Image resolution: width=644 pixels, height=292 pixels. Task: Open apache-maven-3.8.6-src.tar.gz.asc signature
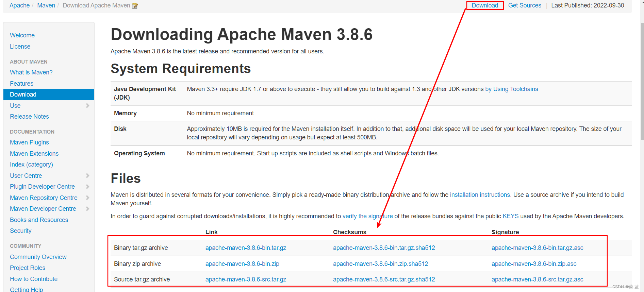click(537, 279)
